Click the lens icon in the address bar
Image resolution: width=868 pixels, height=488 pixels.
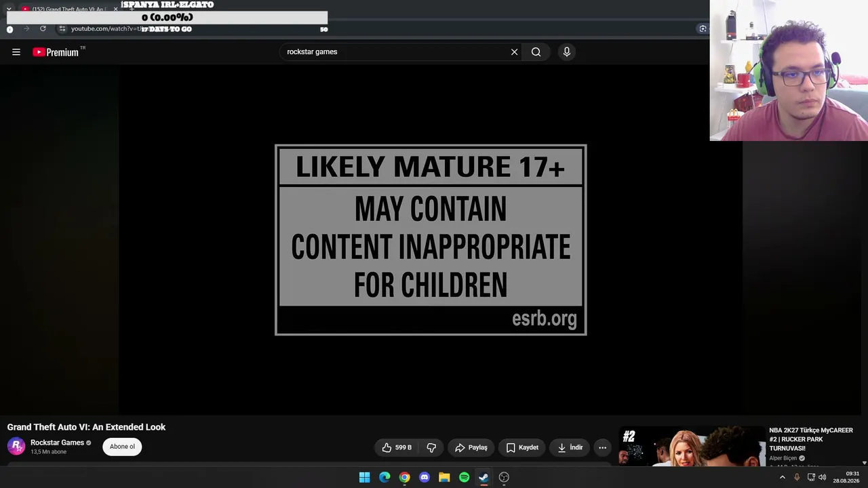coord(703,28)
